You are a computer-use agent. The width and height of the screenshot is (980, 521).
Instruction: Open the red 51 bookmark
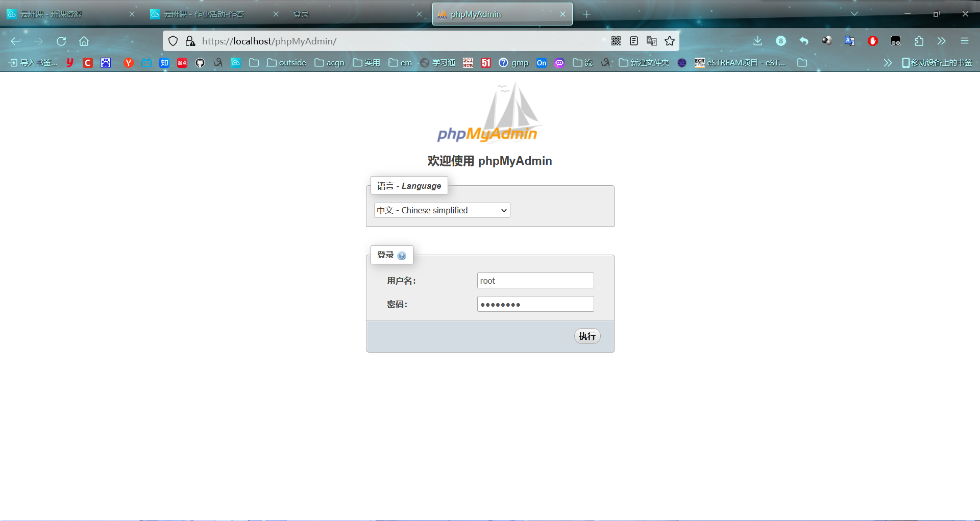point(486,63)
